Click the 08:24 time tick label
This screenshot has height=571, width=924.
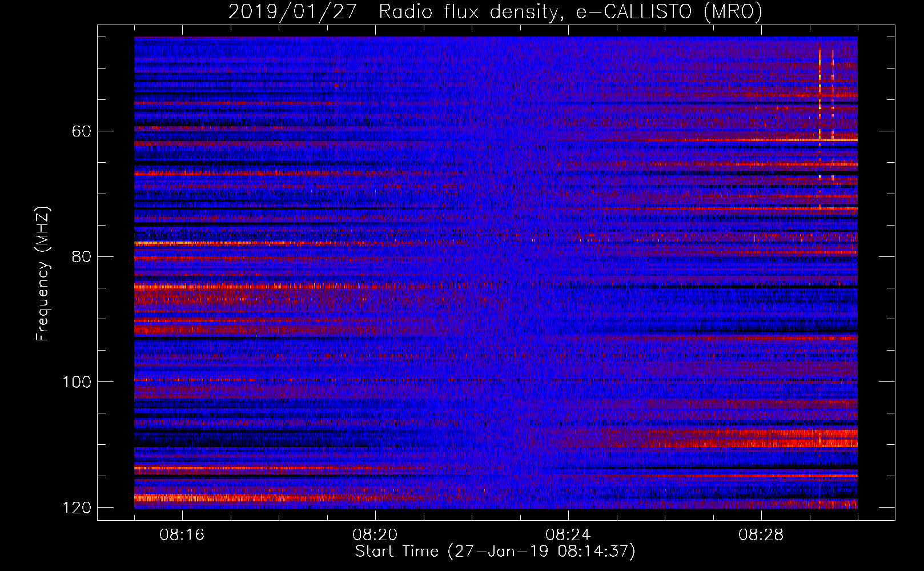tap(568, 535)
